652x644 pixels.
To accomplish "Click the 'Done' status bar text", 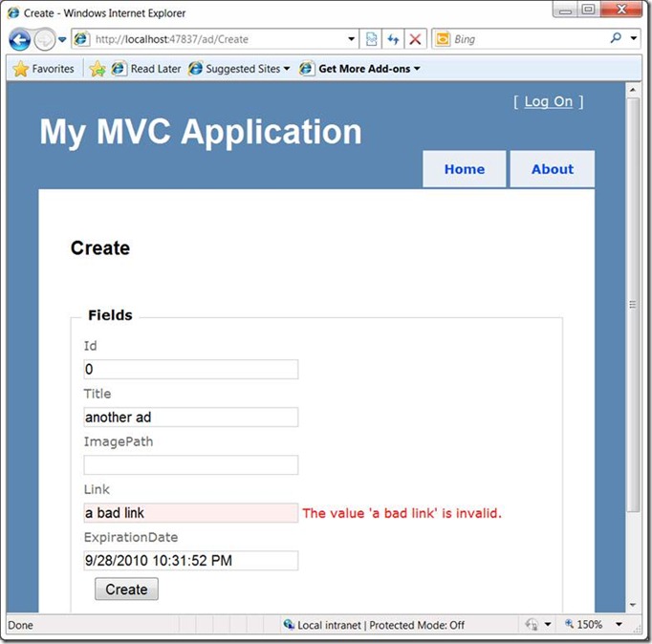I will pos(20,625).
